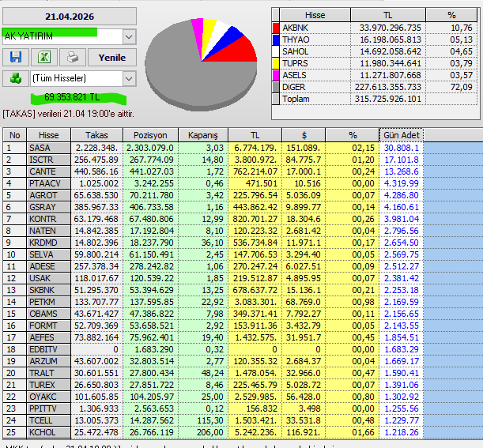Select the TUREX stock cell

tap(49, 385)
